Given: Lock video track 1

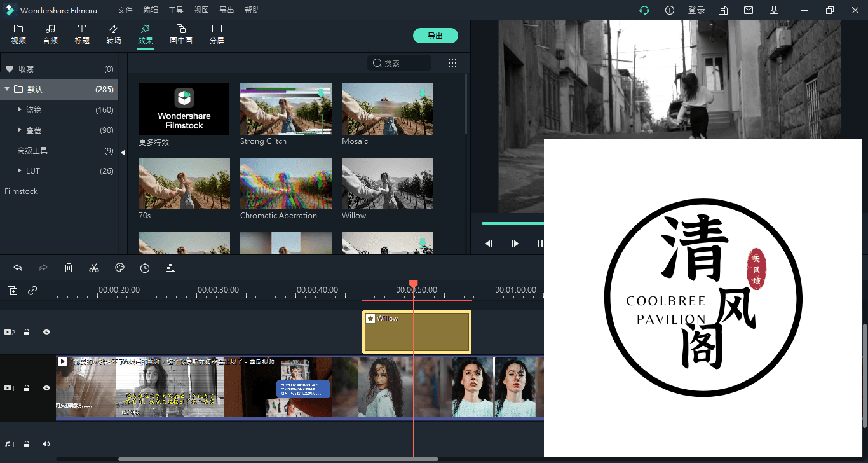Looking at the screenshot, I should (27, 388).
